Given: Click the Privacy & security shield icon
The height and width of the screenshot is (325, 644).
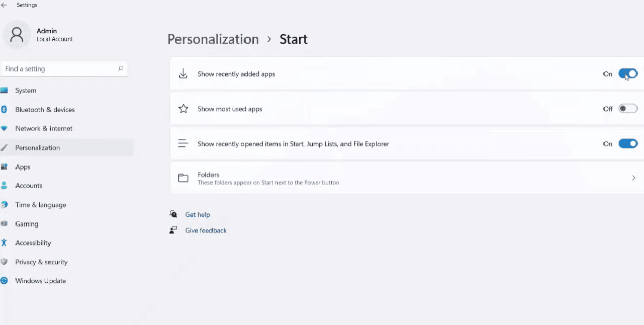Looking at the screenshot, I should [4, 262].
